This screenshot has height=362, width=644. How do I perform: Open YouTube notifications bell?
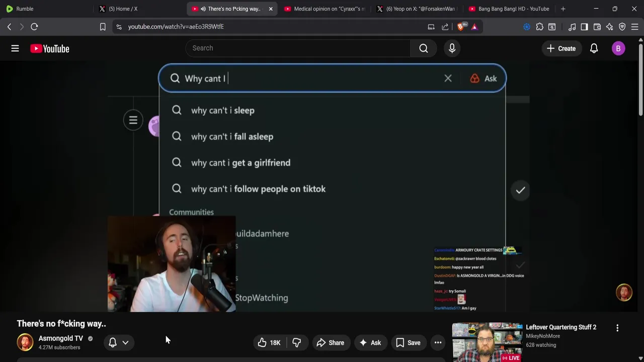594,48
